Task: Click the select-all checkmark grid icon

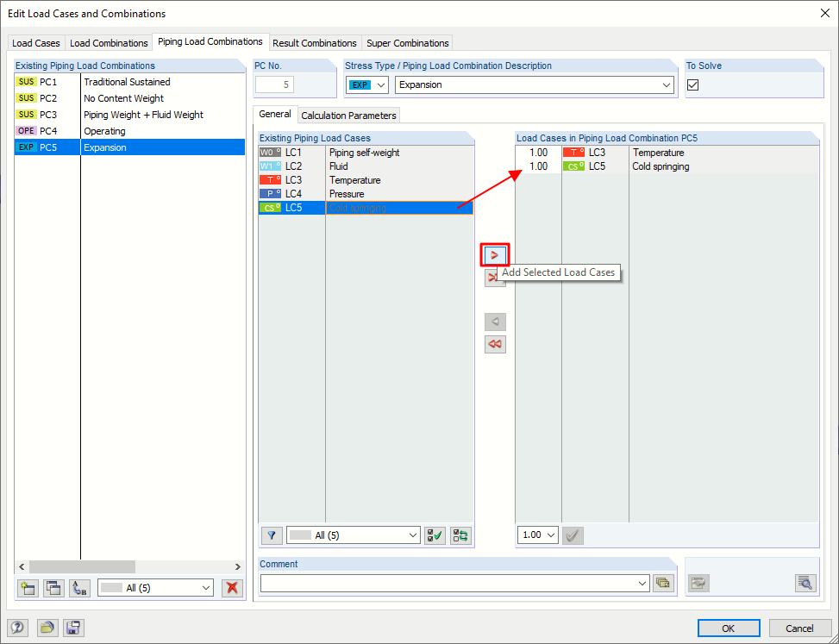Action: (x=434, y=535)
